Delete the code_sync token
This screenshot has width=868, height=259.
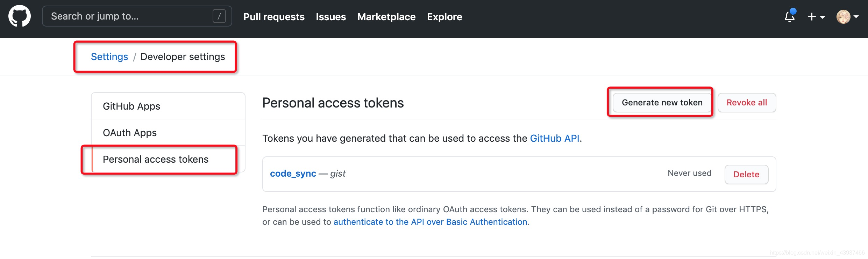coord(746,174)
